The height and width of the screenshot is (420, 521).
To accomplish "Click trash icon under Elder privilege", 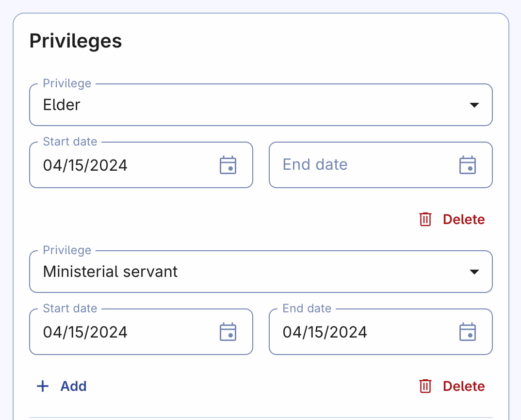I will point(425,219).
